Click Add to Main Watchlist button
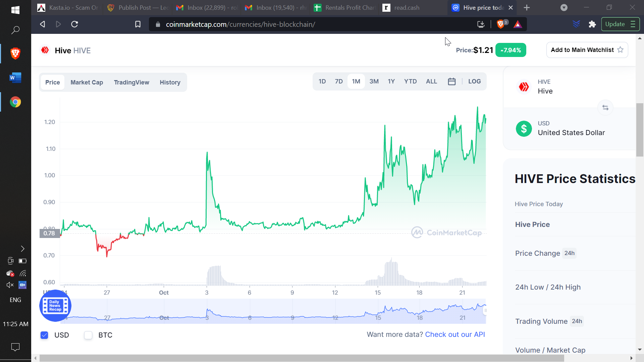Image resolution: width=644 pixels, height=362 pixels. [x=587, y=50]
